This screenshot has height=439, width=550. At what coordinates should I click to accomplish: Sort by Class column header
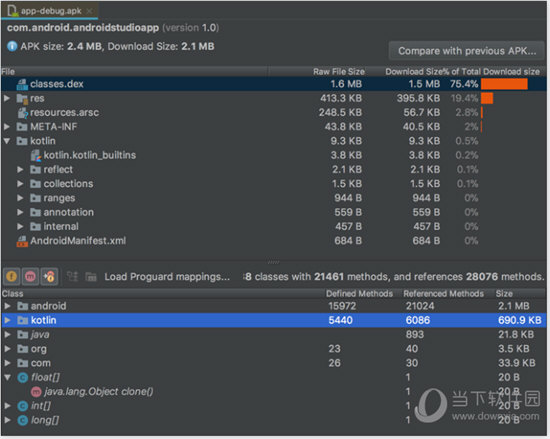pyautogui.click(x=13, y=293)
